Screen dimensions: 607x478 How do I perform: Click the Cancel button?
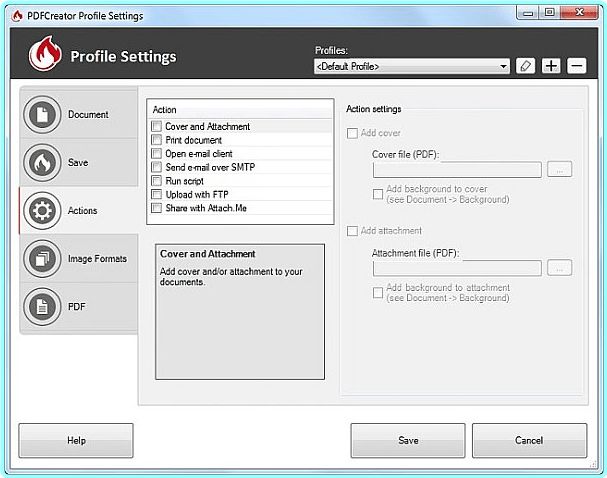coord(529,440)
